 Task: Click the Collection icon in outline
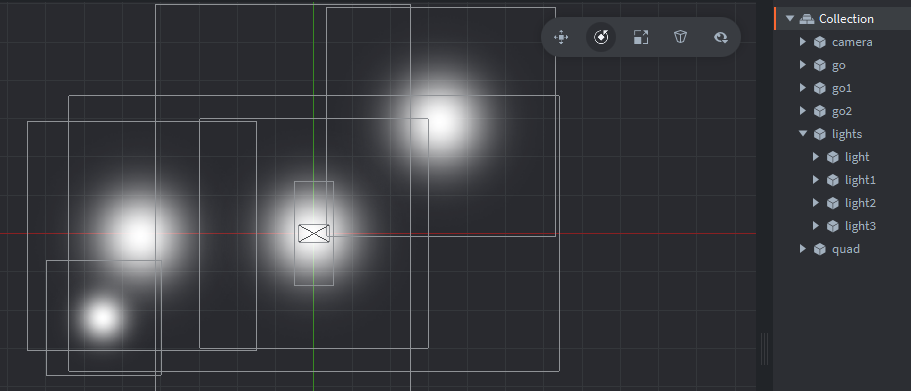pos(806,19)
